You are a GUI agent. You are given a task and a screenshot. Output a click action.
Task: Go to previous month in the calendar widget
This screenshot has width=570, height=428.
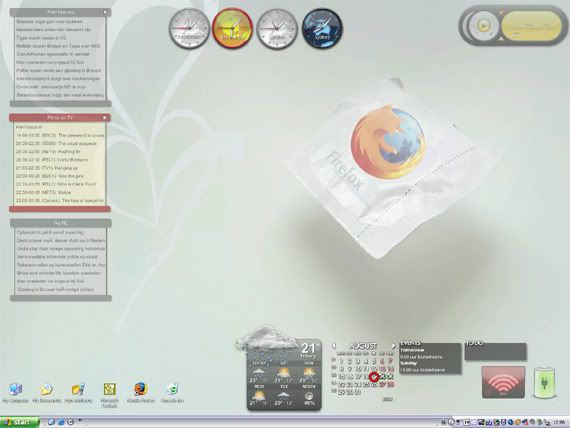pyautogui.click(x=333, y=346)
